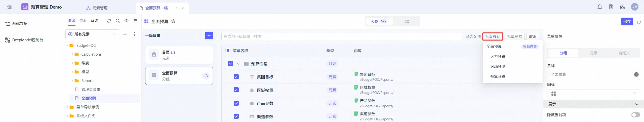Uncheck the 产品参数 row checkbox

point(236,103)
